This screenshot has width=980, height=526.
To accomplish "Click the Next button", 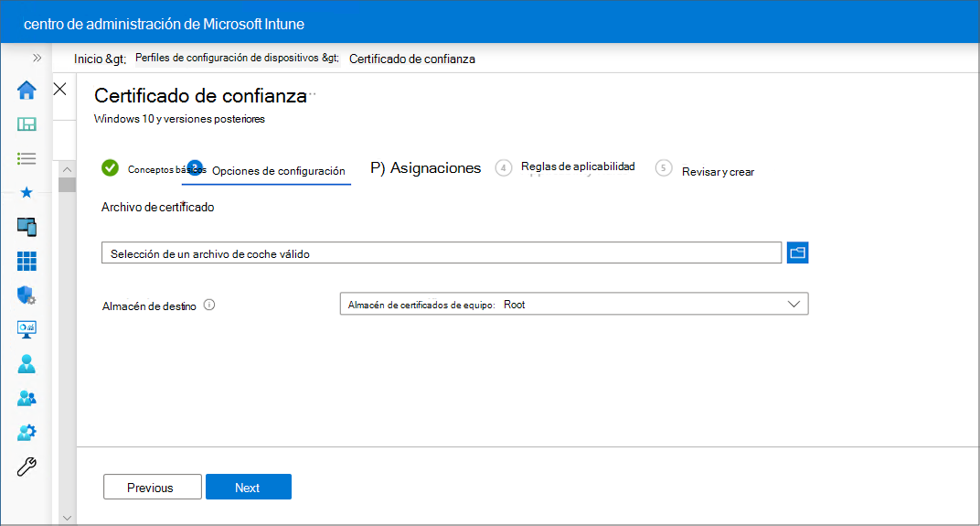I will (248, 487).
